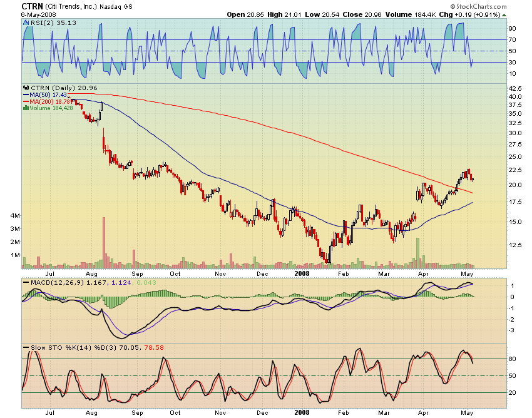Click the 1M volume axis label

coord(15,255)
